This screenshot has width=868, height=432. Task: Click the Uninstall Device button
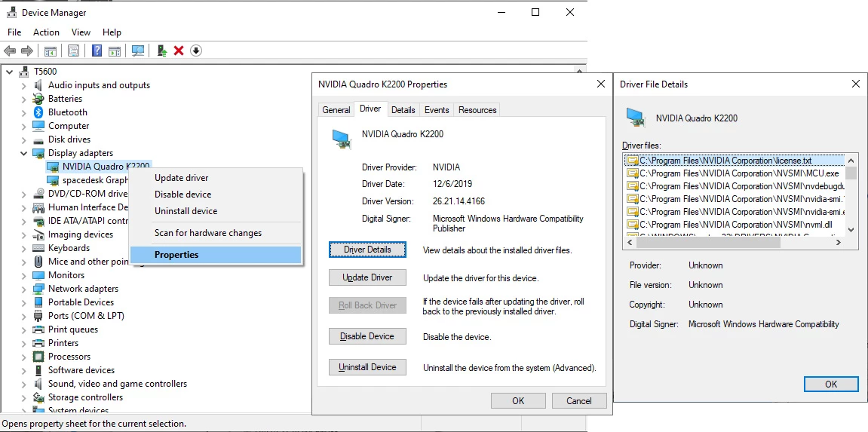367,367
